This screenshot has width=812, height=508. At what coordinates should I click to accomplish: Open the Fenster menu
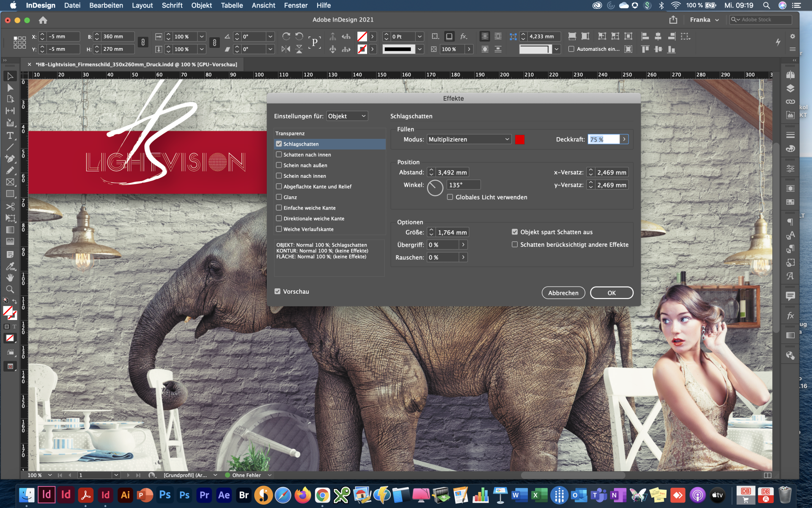(x=296, y=6)
